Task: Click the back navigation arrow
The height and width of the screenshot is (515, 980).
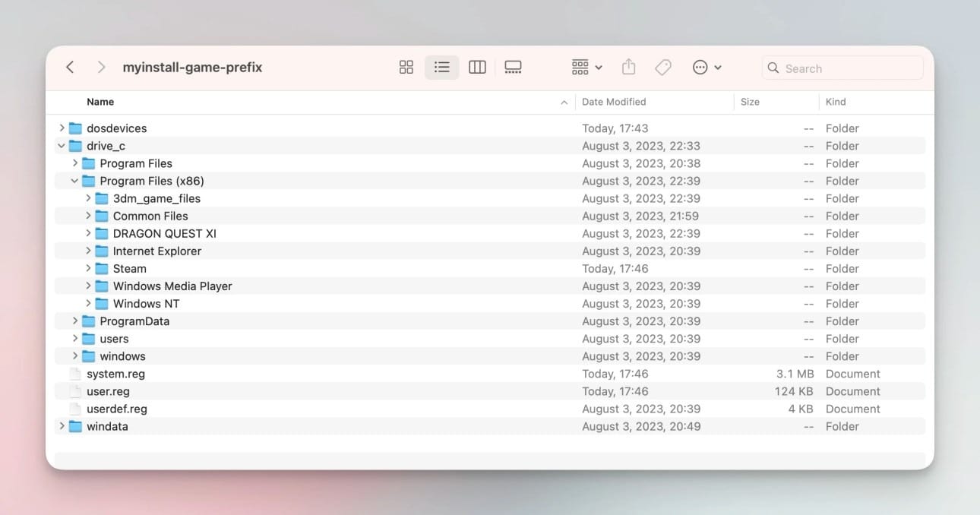Action: [70, 68]
